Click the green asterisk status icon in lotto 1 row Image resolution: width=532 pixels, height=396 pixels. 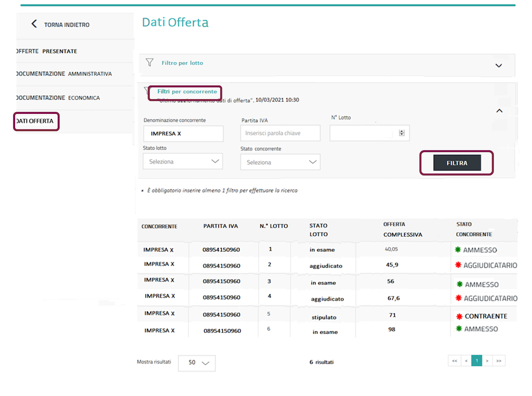click(x=458, y=250)
